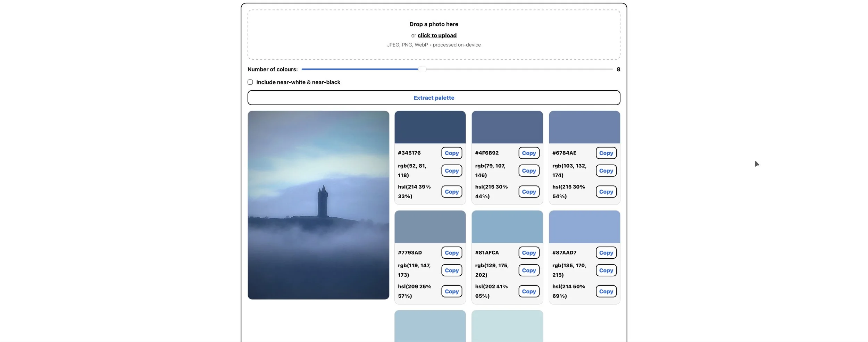Copy the hex code #6784AE
The height and width of the screenshot is (342, 868).
606,153
